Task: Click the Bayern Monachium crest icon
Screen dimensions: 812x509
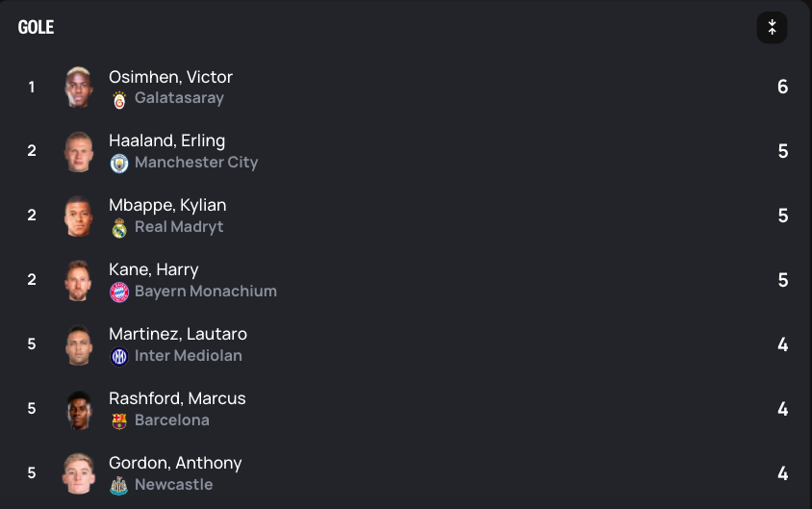Action: [119, 293]
